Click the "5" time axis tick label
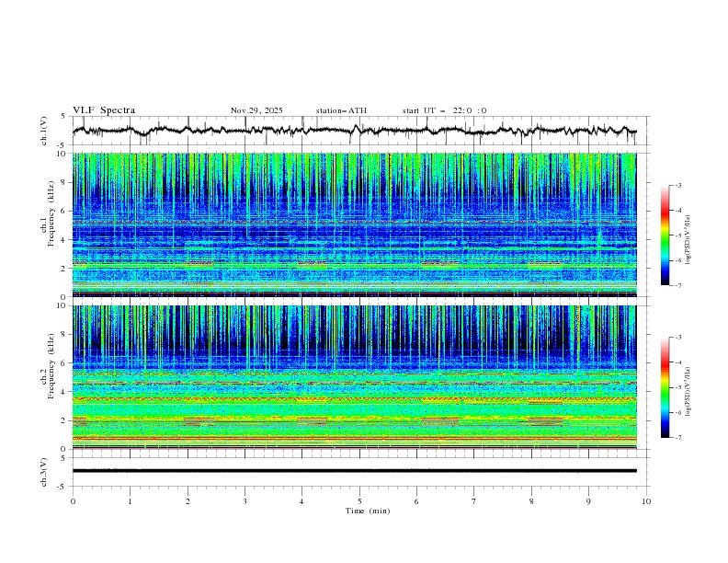This screenshot has width=728, height=563. [x=359, y=501]
